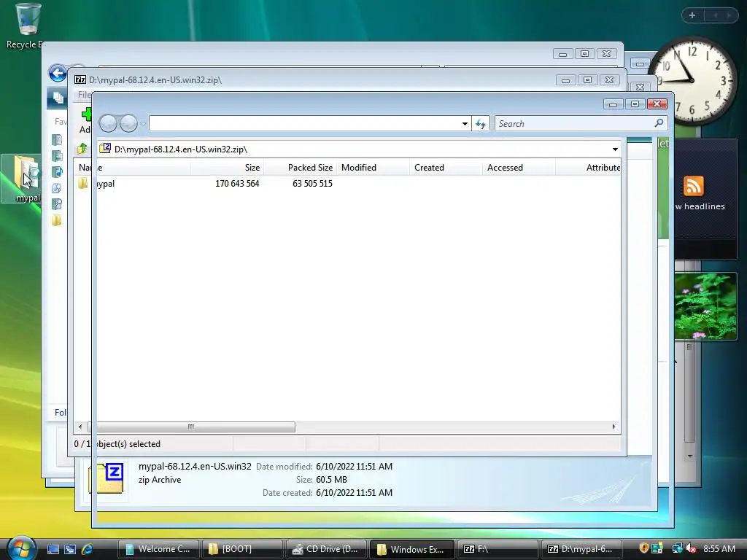The width and height of the screenshot is (747, 560).
Task: Add a gadget with sidebar plus button
Action: pos(692,15)
